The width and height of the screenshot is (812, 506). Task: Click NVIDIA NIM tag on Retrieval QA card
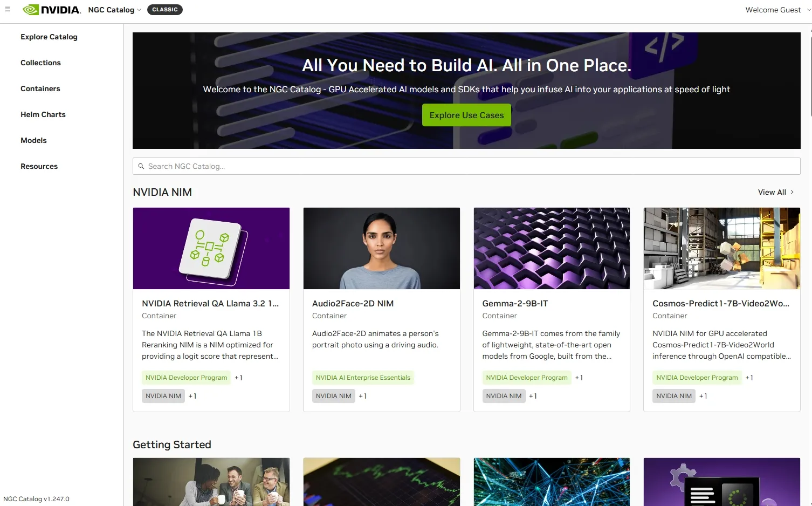pyautogui.click(x=163, y=396)
